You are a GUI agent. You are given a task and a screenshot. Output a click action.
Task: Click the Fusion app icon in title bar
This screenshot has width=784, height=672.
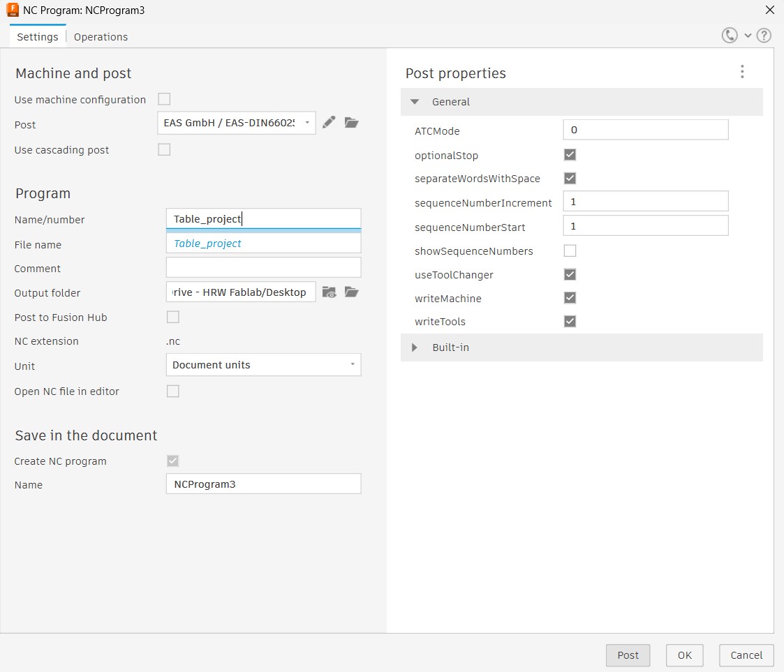coord(11,10)
